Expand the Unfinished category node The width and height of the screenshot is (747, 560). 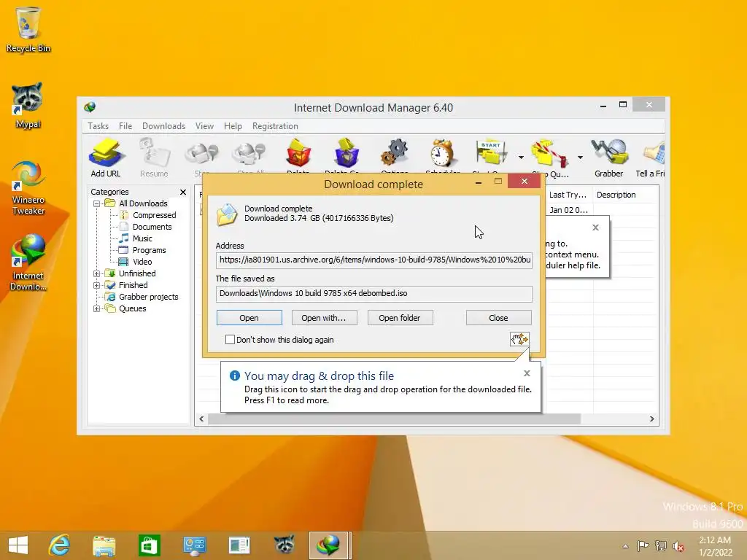click(x=97, y=273)
